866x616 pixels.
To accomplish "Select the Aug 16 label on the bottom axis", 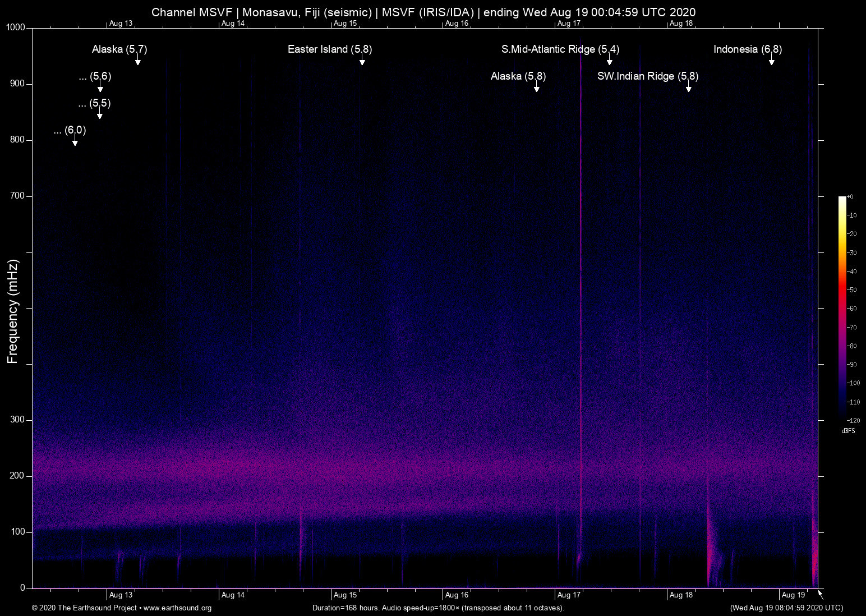I will (x=457, y=595).
